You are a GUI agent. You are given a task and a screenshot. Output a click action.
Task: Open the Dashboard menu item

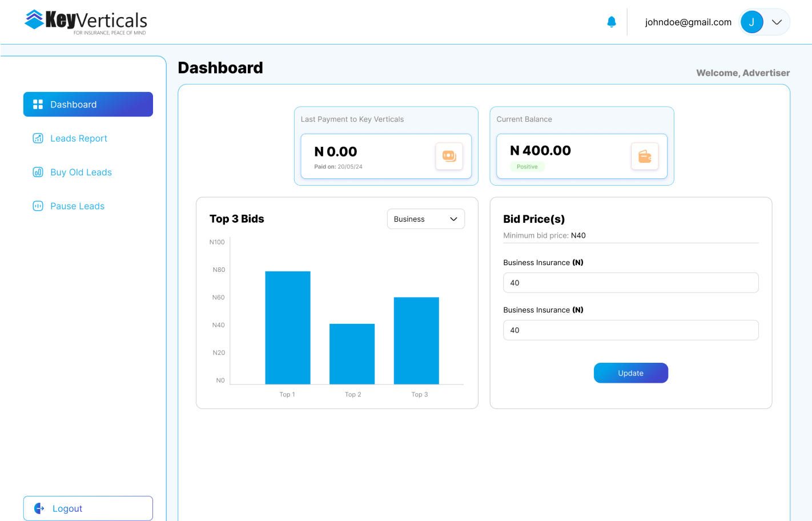point(88,105)
